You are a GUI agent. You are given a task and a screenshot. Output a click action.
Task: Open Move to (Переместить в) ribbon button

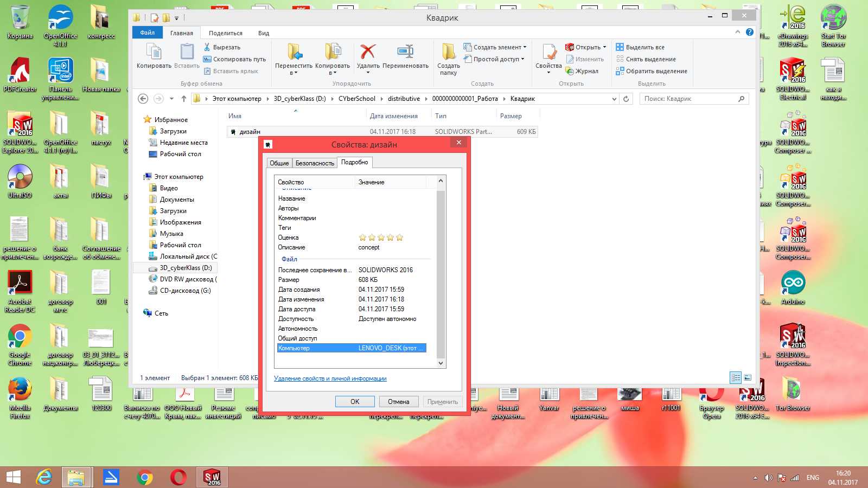click(x=293, y=59)
